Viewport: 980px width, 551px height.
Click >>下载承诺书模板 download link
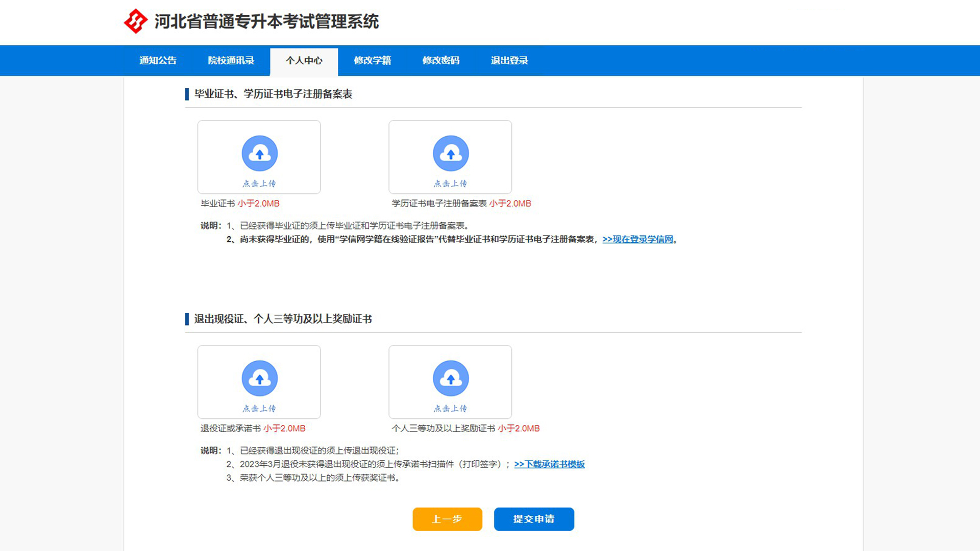pyautogui.click(x=549, y=464)
